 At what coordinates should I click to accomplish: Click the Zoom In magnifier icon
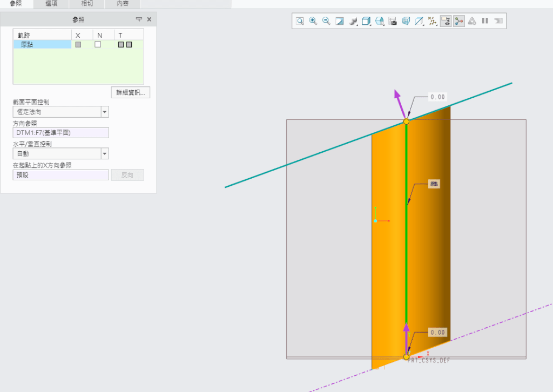coord(313,21)
